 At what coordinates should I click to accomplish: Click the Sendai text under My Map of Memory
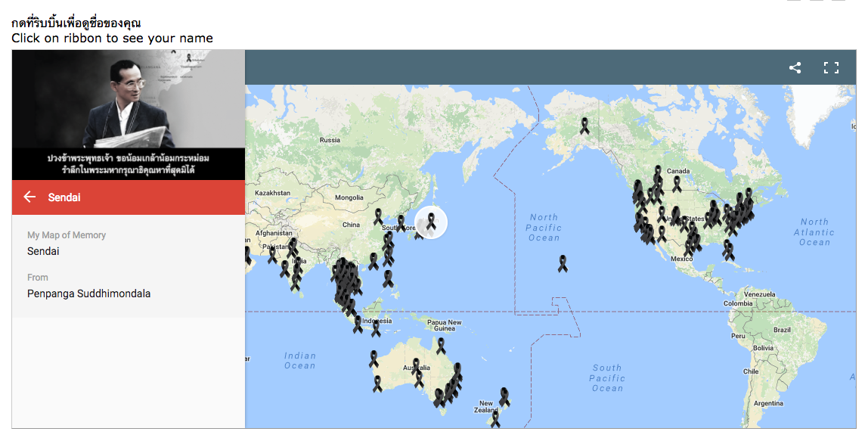click(x=43, y=251)
